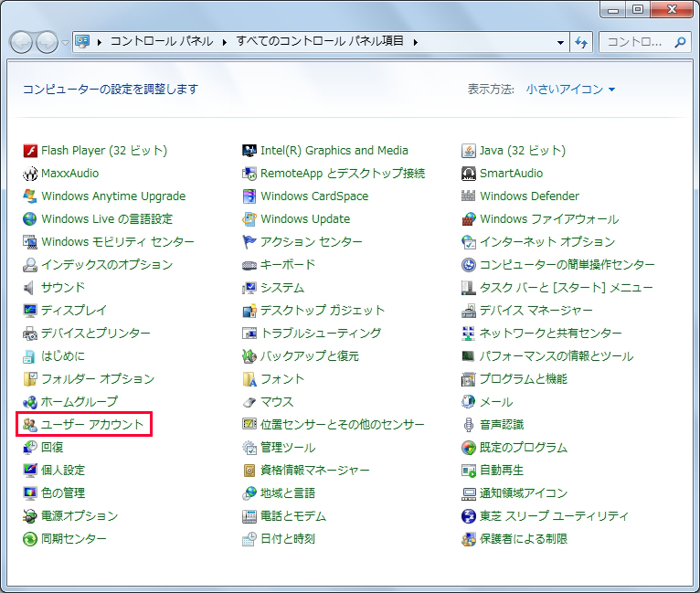Open タスク バーと [スタート] メニュー link
Viewport: 700px width, 593px height.
(x=566, y=288)
